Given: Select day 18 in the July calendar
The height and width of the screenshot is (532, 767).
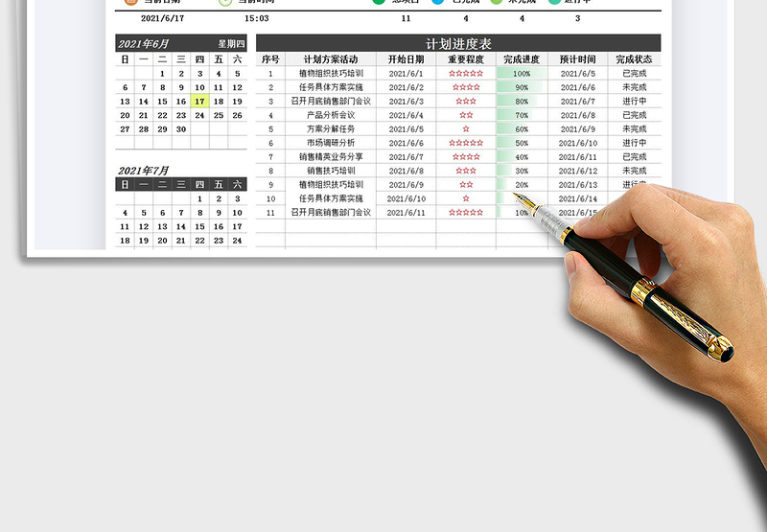Looking at the screenshot, I should click(125, 241).
